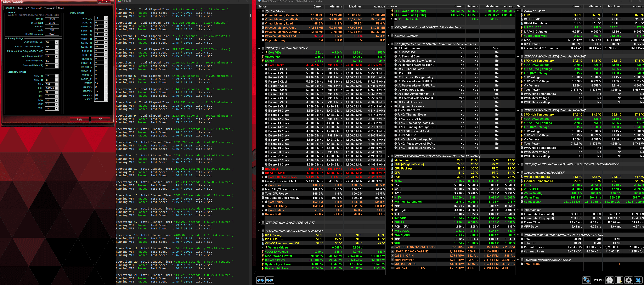Click thermometer icon beside first SPD Hub Temperature
The height and width of the screenshot is (285, 644).
click(522, 61)
